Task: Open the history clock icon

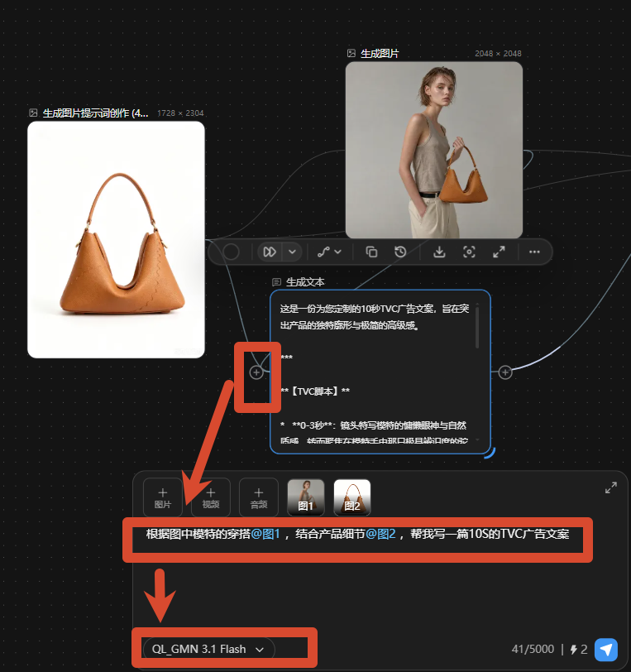Action: click(400, 252)
